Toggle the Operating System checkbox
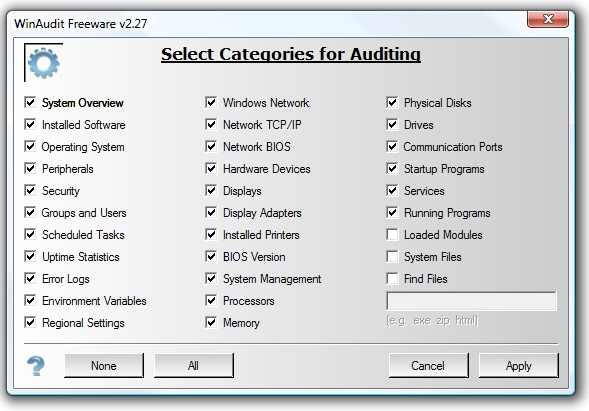589x411 pixels. coord(30,146)
